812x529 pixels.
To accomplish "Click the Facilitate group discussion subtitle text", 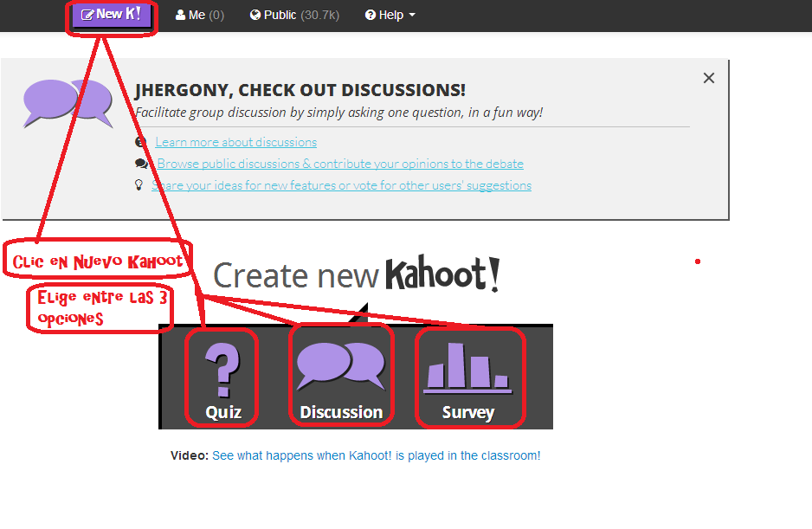I will click(x=338, y=113).
